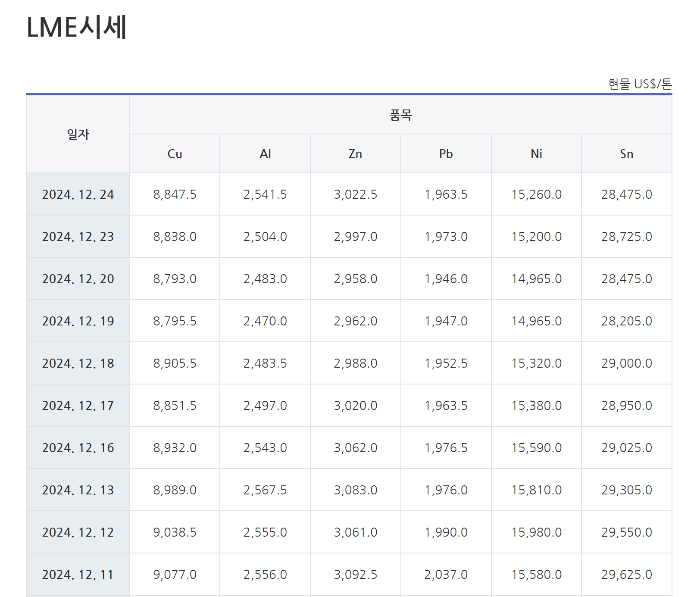Click the Pb column header

click(x=446, y=154)
